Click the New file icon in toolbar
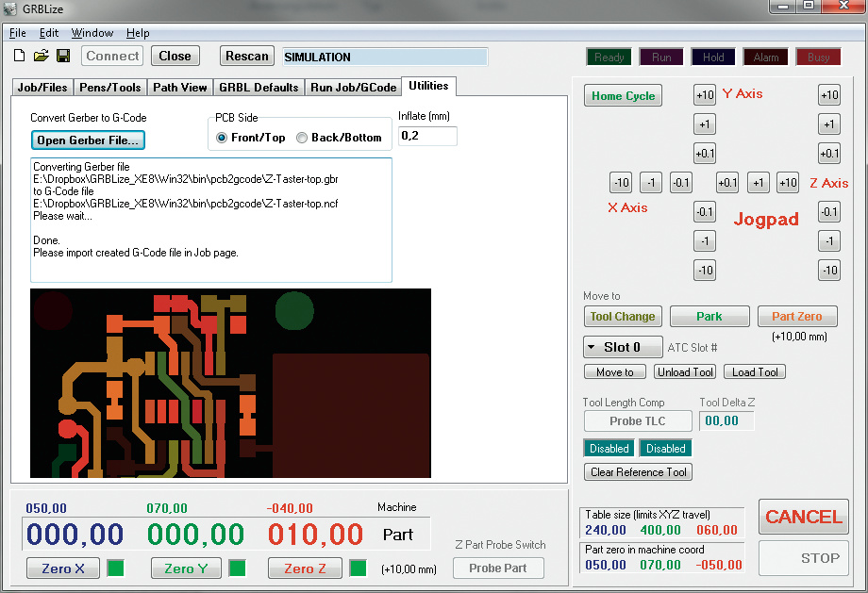Screen dimensions: 868x593 pos(19,57)
